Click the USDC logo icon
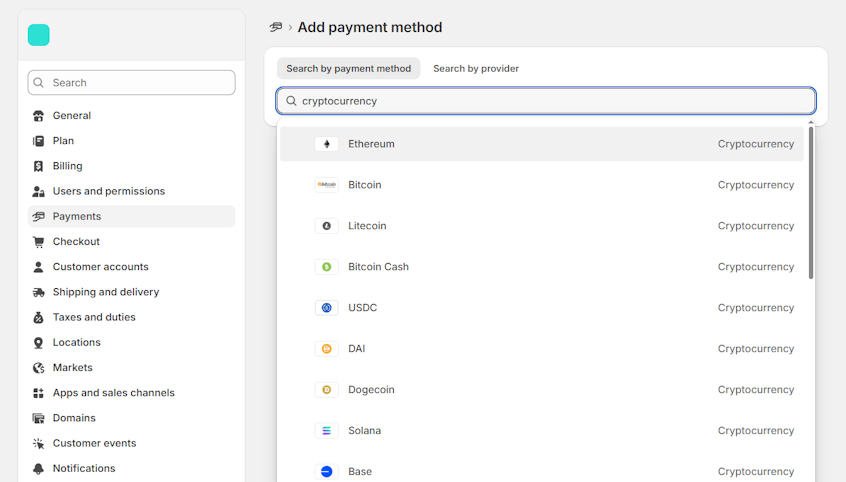 326,308
